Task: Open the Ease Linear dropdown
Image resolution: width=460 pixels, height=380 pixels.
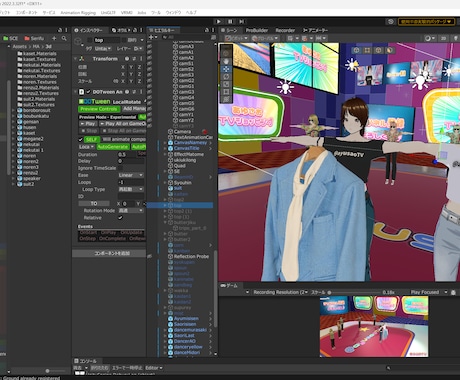Action: [131, 175]
